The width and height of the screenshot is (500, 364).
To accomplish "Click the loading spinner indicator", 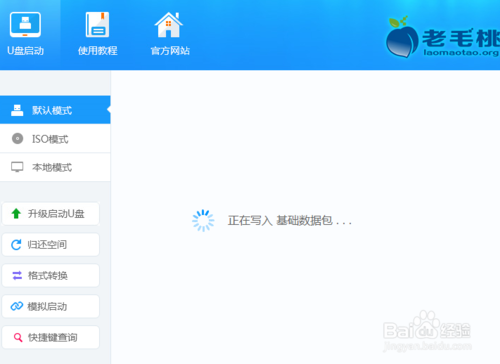I will (203, 221).
